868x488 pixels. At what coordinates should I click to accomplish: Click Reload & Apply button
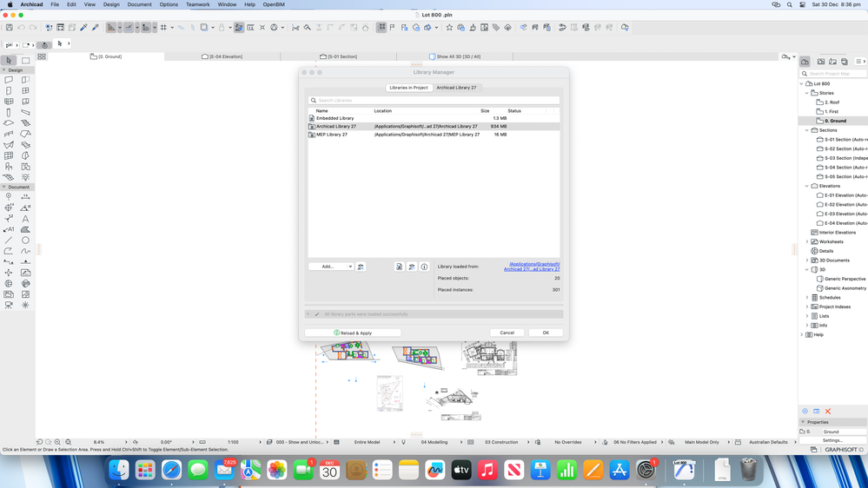[x=353, y=333]
